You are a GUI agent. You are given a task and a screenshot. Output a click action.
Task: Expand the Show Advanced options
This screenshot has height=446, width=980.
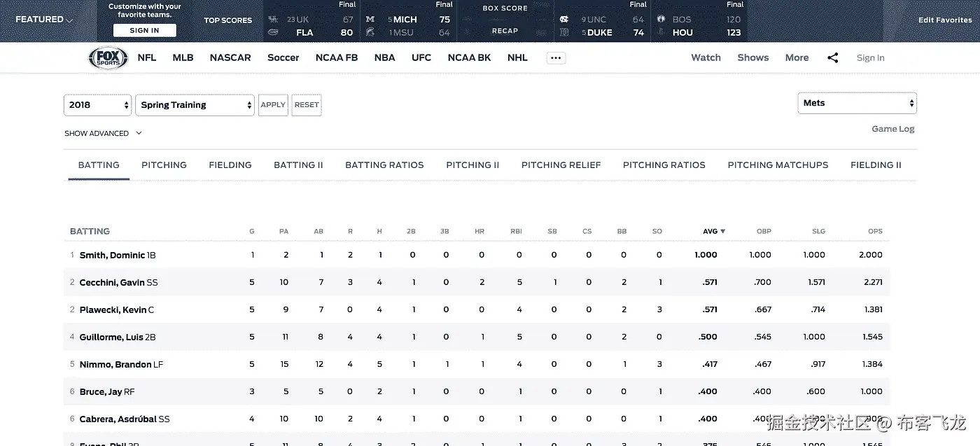[103, 133]
